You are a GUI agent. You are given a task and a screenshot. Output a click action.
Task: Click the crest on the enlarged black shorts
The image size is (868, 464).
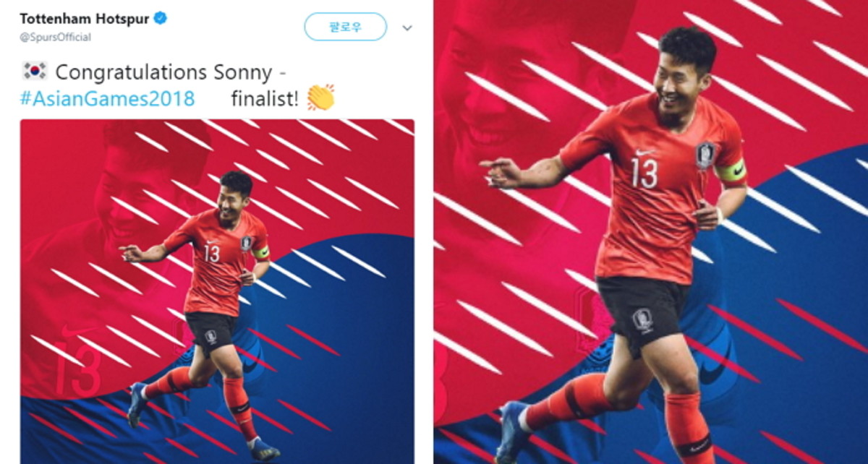click(x=642, y=319)
